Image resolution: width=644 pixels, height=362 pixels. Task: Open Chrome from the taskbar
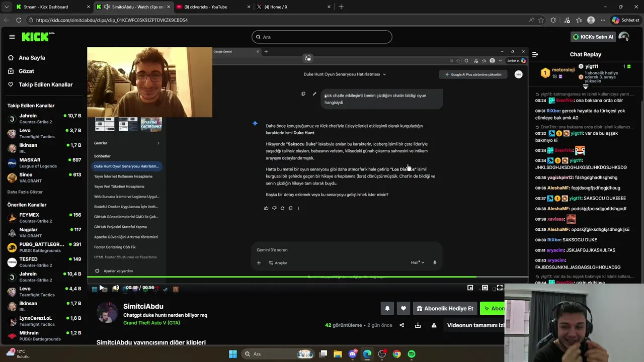[x=397, y=354]
